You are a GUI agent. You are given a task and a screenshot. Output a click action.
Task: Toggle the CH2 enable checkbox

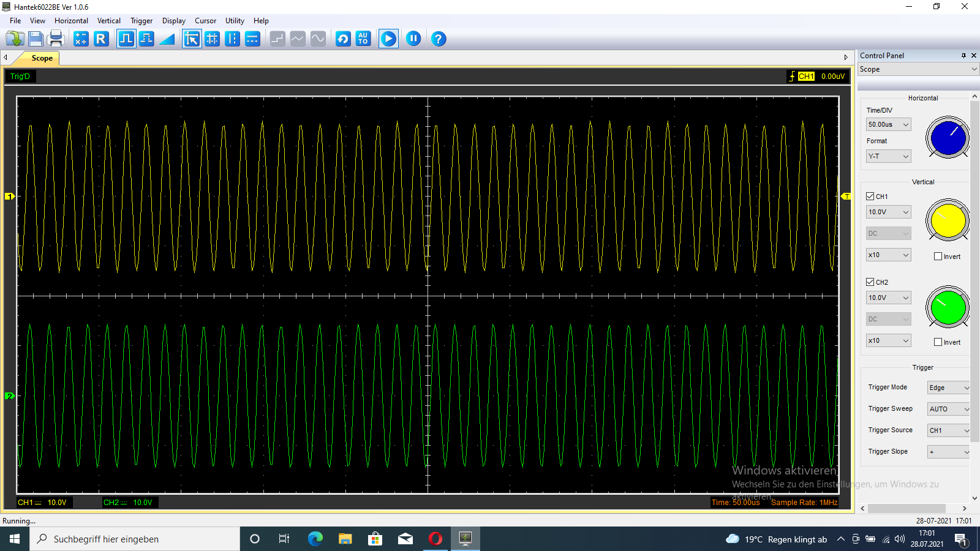click(870, 282)
